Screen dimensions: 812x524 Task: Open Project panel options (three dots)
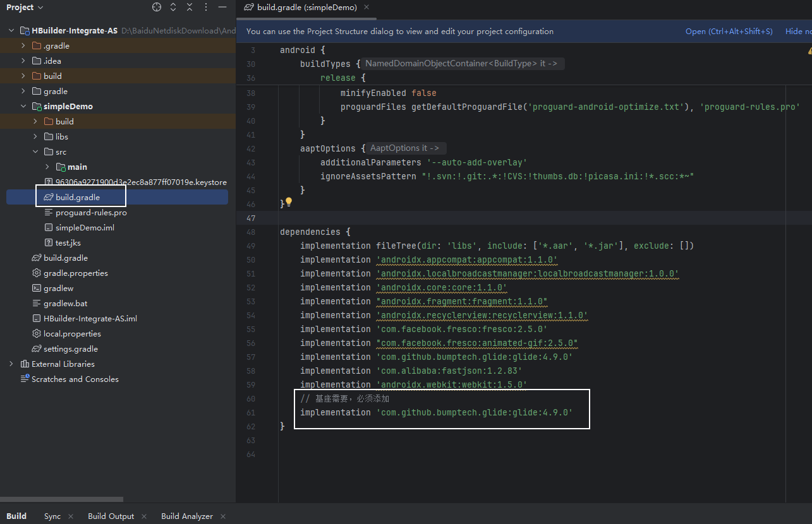coord(205,7)
